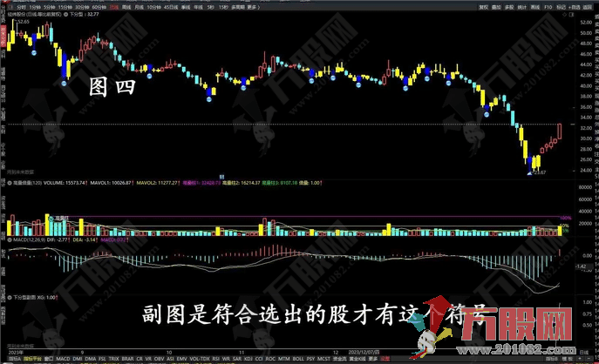Select the 60分钟 period

[x=99, y=7]
